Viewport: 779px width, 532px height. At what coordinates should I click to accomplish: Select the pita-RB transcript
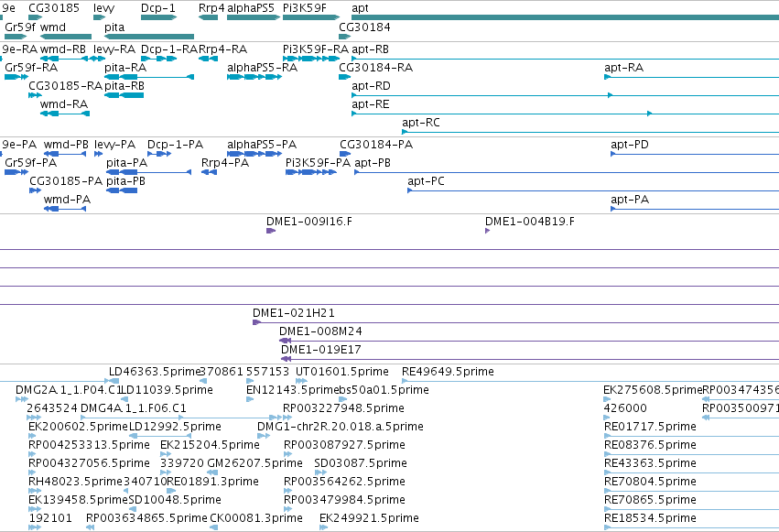(124, 86)
